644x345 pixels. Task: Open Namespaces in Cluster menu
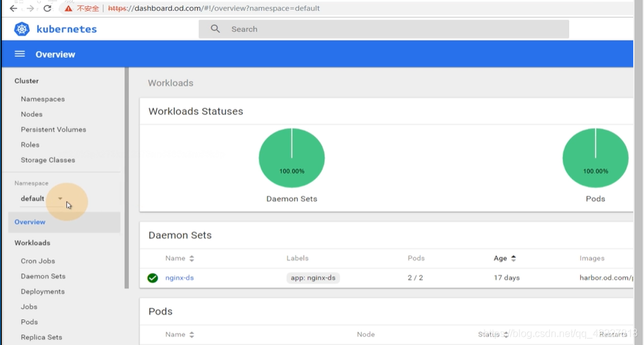pyautogui.click(x=43, y=99)
